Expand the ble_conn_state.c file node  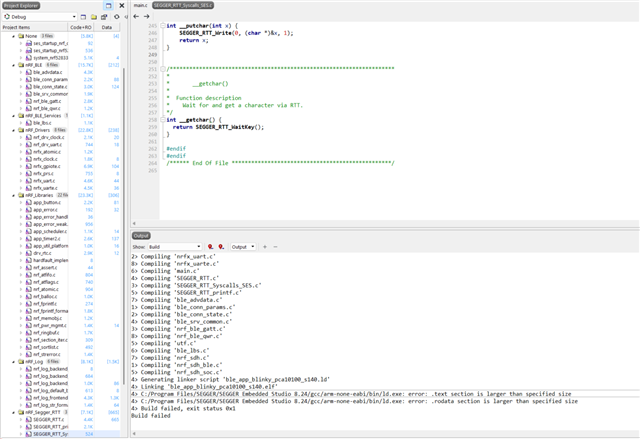click(21, 86)
